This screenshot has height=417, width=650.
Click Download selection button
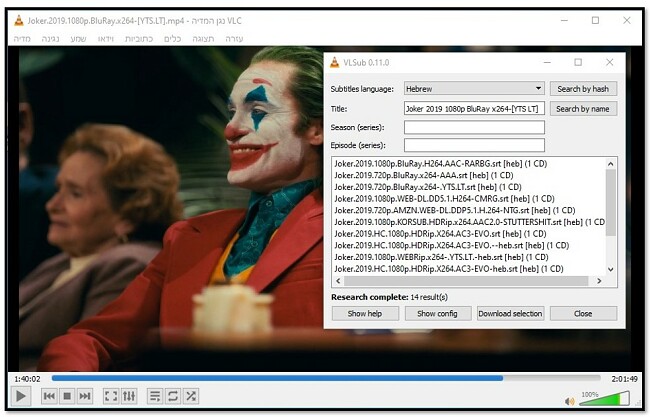510,313
